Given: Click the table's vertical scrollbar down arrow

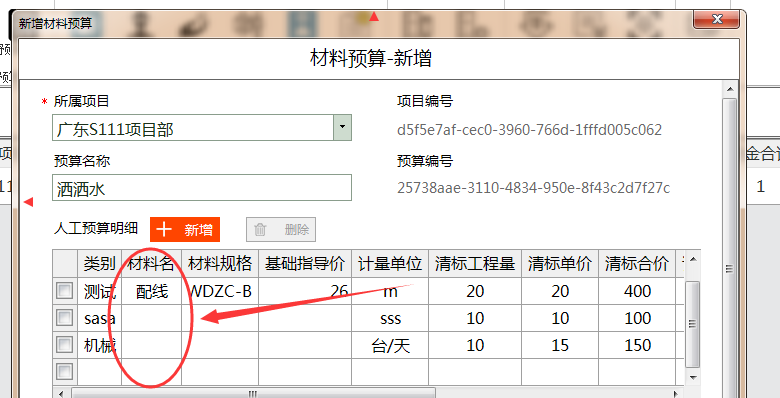Looking at the screenshot, I should coord(693,378).
